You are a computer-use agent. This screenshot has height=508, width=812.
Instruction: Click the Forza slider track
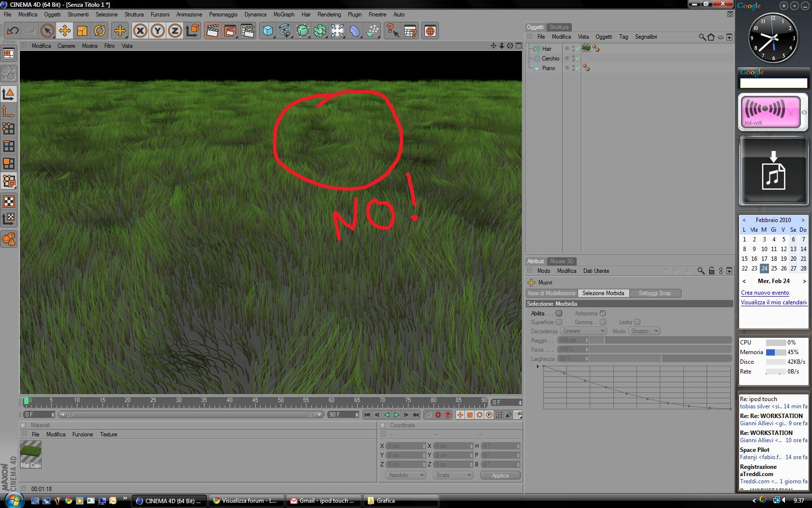[661, 349]
